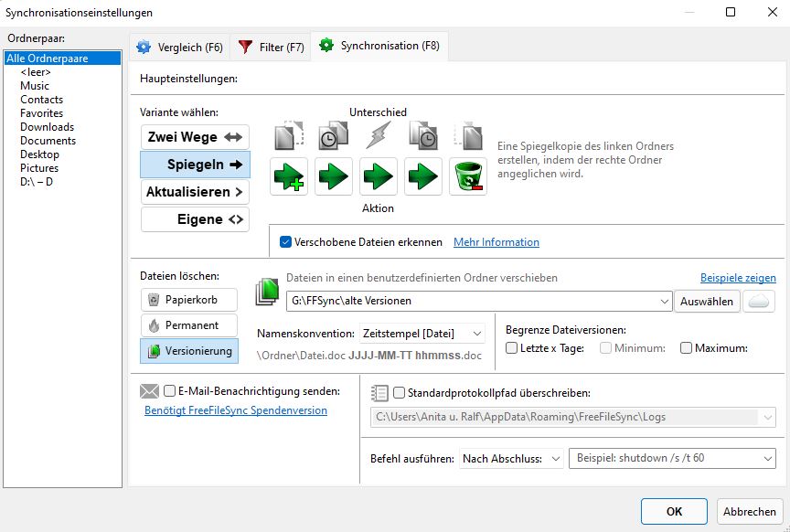The image size is (790, 532).
Task: Click the OK button
Action: click(x=674, y=511)
